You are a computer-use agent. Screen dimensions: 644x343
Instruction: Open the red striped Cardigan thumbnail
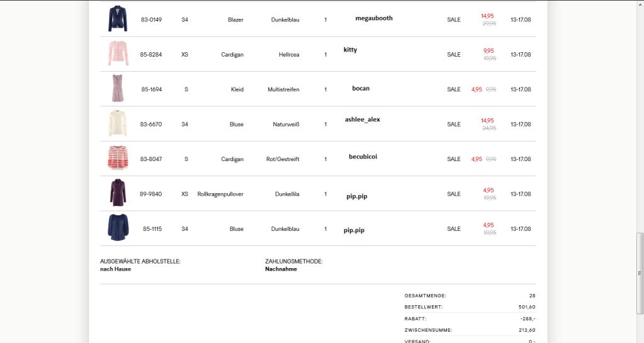click(x=117, y=159)
